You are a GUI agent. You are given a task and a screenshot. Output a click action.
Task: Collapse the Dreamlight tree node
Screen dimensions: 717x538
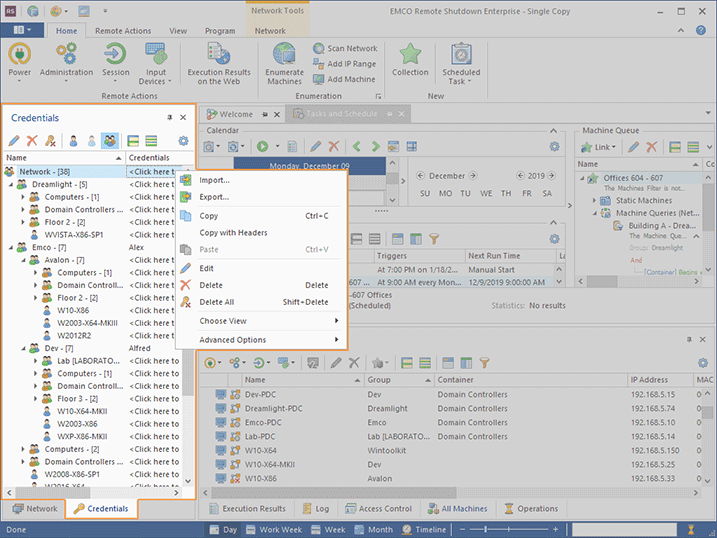13,185
